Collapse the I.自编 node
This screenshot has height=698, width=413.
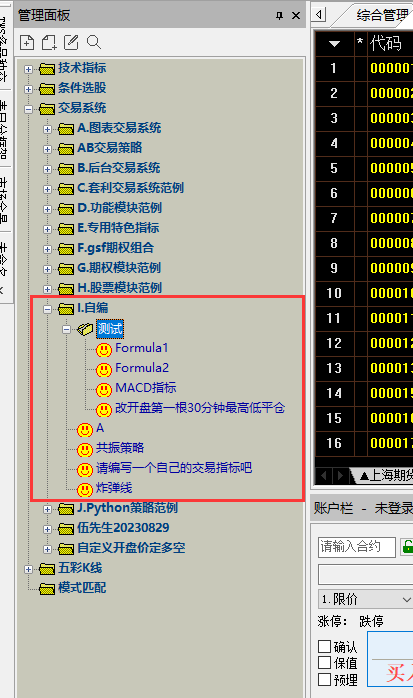pos(48,309)
